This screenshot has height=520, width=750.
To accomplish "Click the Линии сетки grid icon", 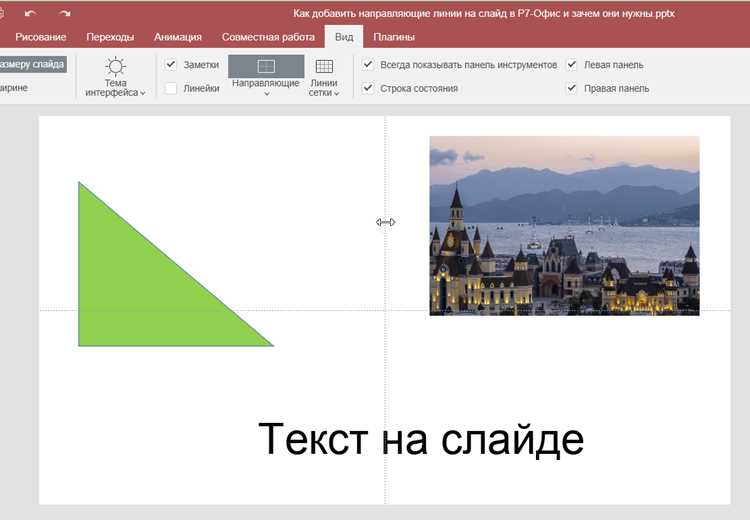I will (x=324, y=66).
